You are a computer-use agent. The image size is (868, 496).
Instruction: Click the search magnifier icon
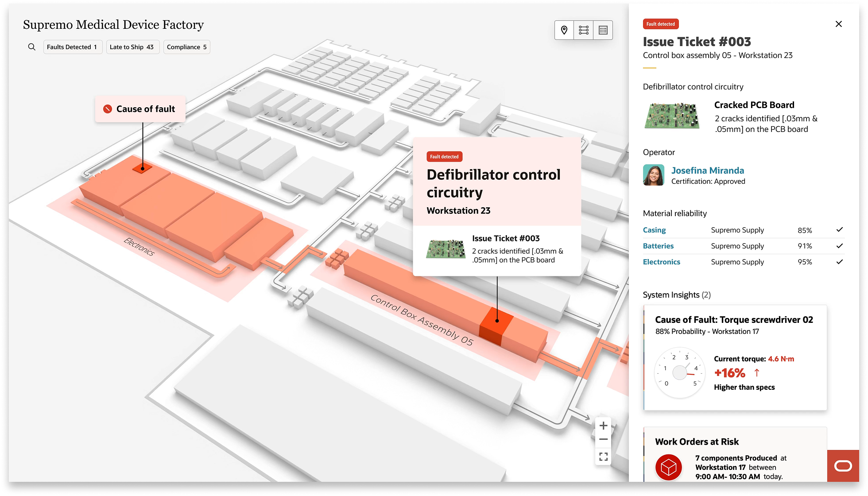[31, 47]
